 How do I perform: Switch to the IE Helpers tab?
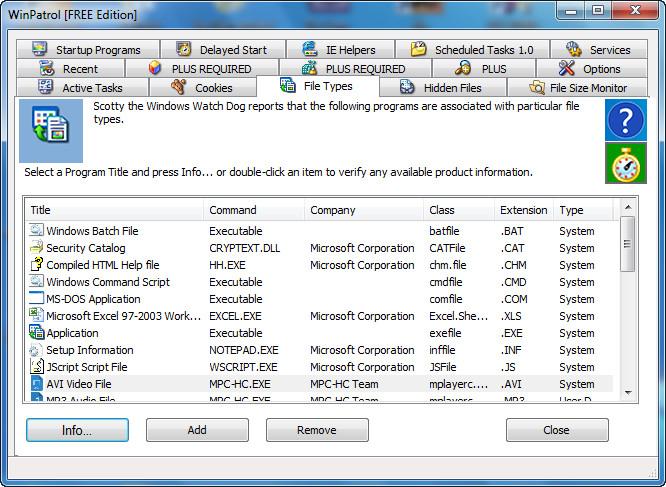coord(340,49)
